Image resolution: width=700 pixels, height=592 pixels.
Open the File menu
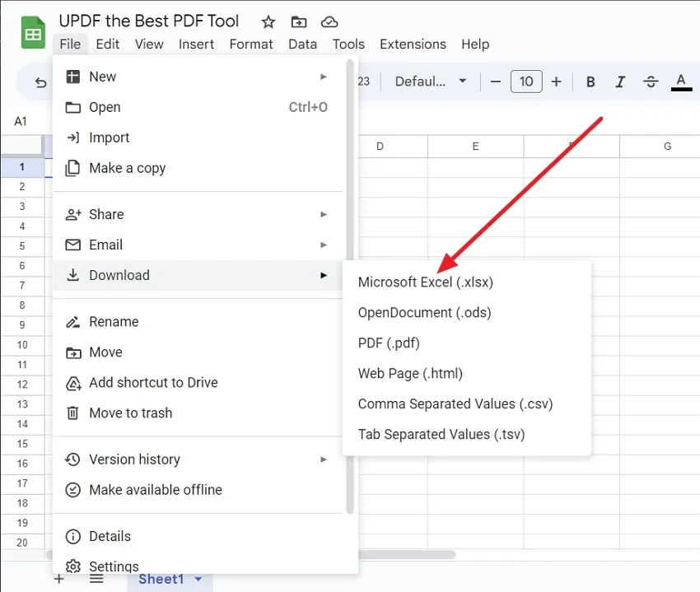click(x=70, y=44)
